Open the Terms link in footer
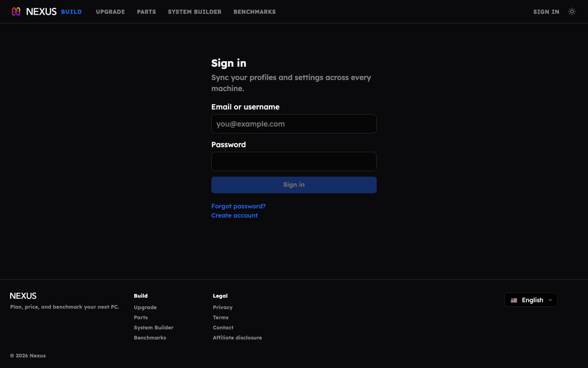This screenshot has width=588, height=368. point(220,317)
